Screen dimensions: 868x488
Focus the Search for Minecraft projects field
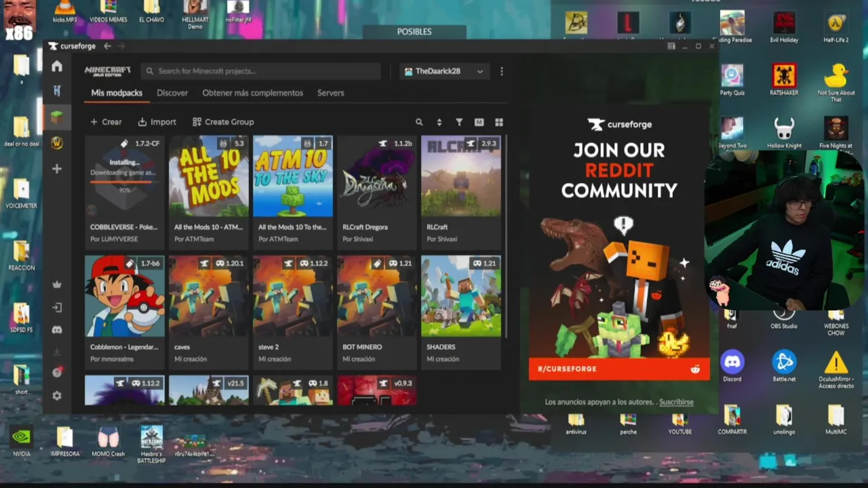261,71
